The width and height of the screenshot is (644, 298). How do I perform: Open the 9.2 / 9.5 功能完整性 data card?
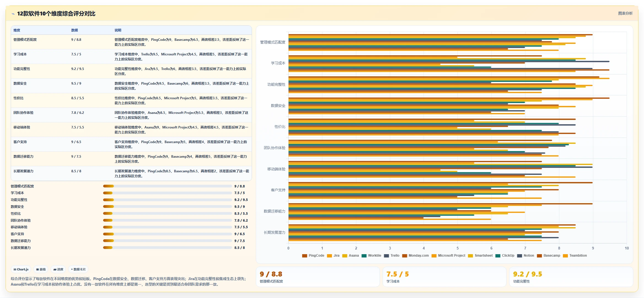click(571, 277)
